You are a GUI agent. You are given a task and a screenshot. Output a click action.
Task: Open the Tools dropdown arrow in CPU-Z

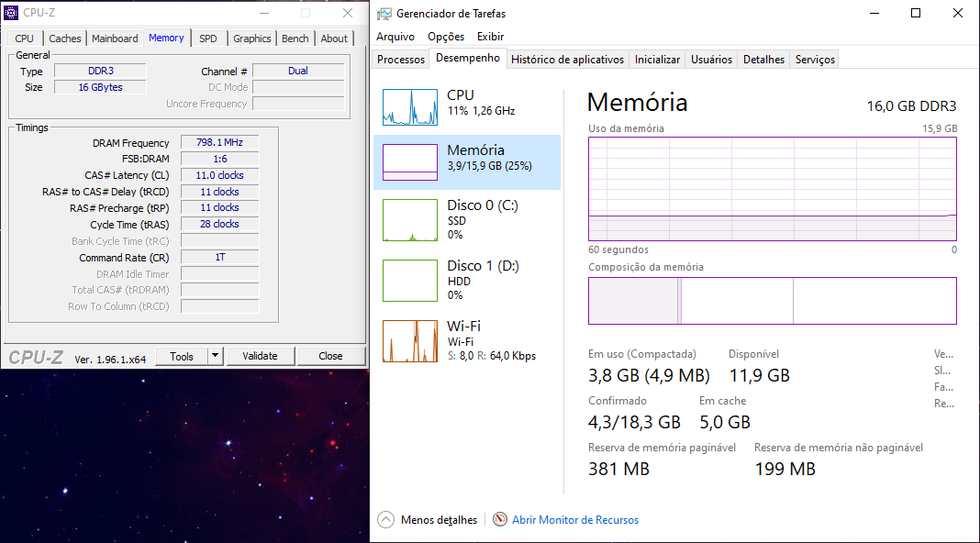(215, 356)
